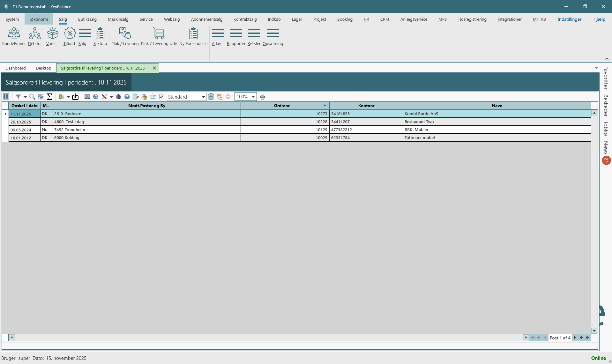The image size is (612, 364).
Task: Click the Ordrenr. column header
Action: click(x=282, y=106)
